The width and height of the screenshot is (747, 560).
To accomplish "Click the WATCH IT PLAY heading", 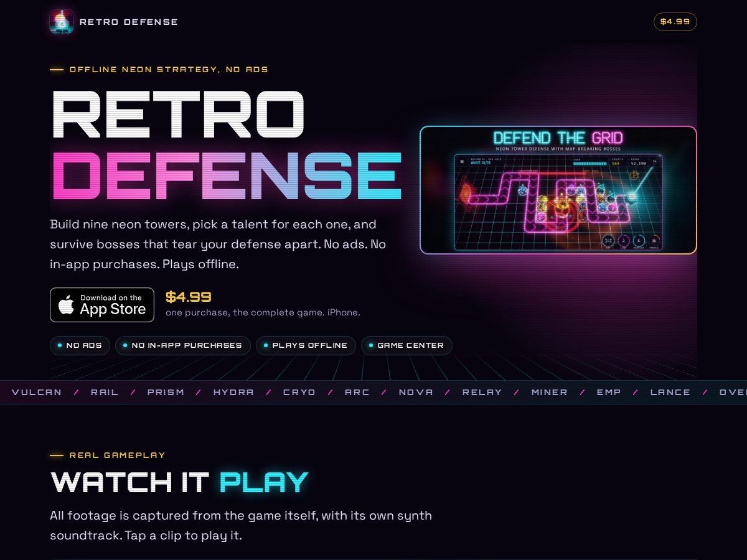I will pyautogui.click(x=179, y=482).
